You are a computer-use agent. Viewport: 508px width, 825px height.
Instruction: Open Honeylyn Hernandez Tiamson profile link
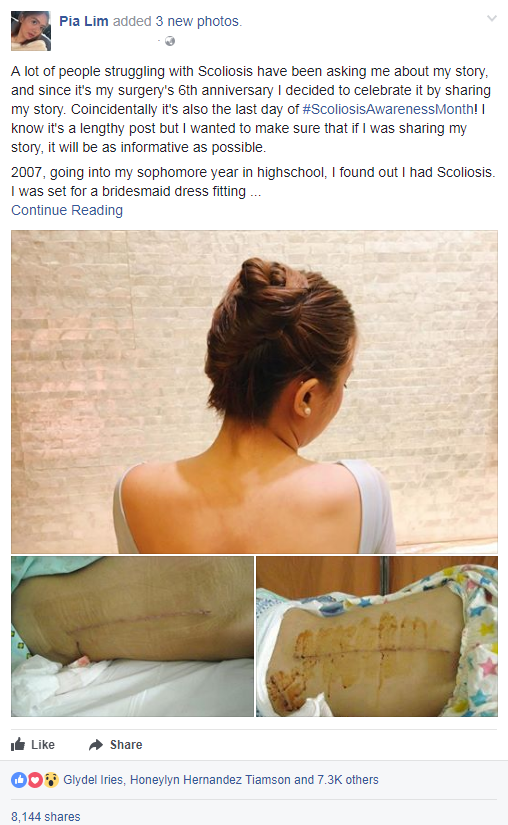[x=210, y=780]
